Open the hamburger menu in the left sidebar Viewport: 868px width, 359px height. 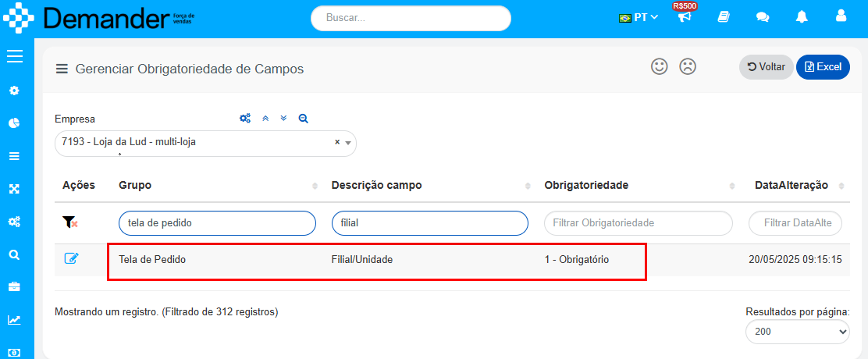(x=15, y=56)
